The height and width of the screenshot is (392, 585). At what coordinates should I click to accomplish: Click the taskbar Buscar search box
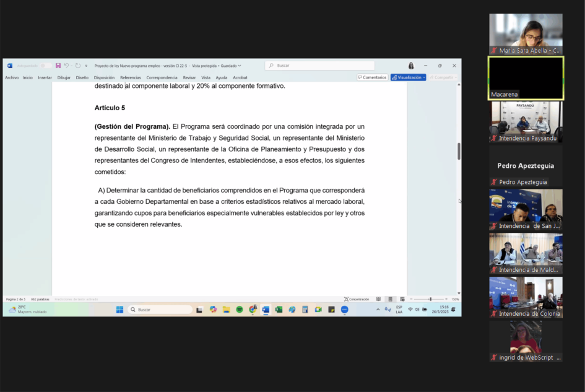160,310
